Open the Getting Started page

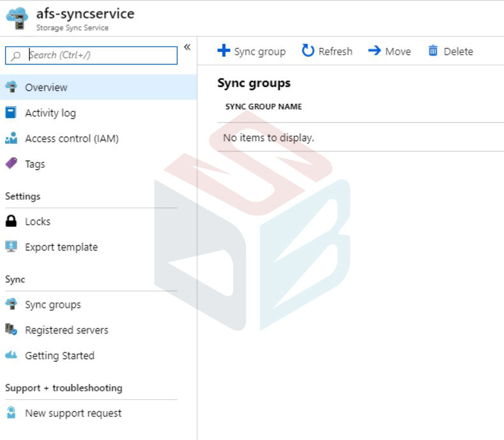coord(60,356)
